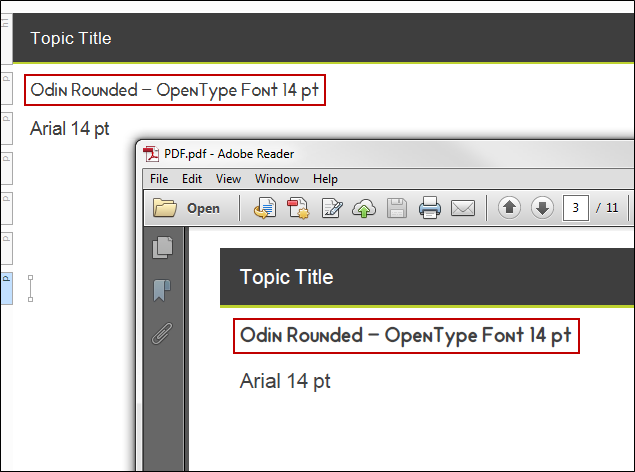Viewport: 635px width, 472px height.
Task: Open the View menu
Action: [x=228, y=179]
